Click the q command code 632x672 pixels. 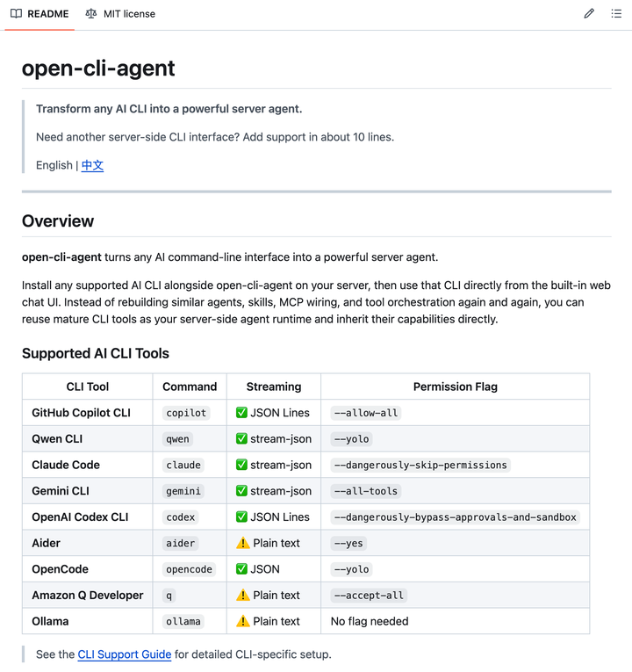169,596
